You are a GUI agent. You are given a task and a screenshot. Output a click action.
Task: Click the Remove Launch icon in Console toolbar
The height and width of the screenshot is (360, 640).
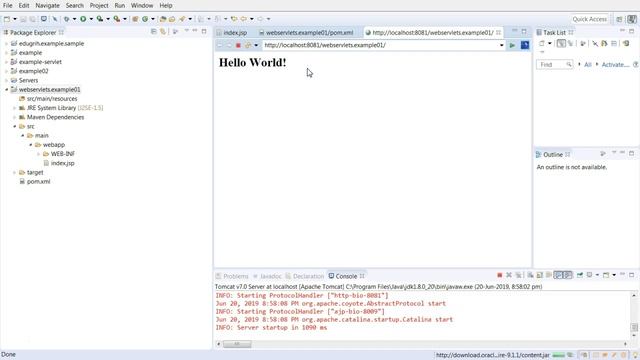click(509, 276)
